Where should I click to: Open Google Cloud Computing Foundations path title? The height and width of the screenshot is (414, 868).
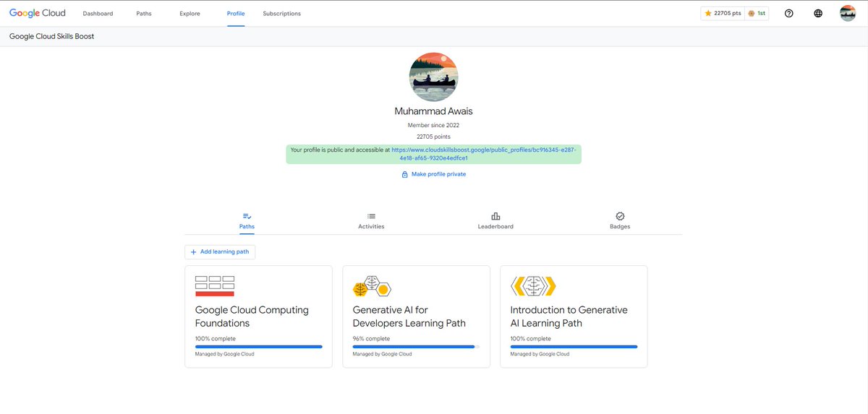point(252,316)
